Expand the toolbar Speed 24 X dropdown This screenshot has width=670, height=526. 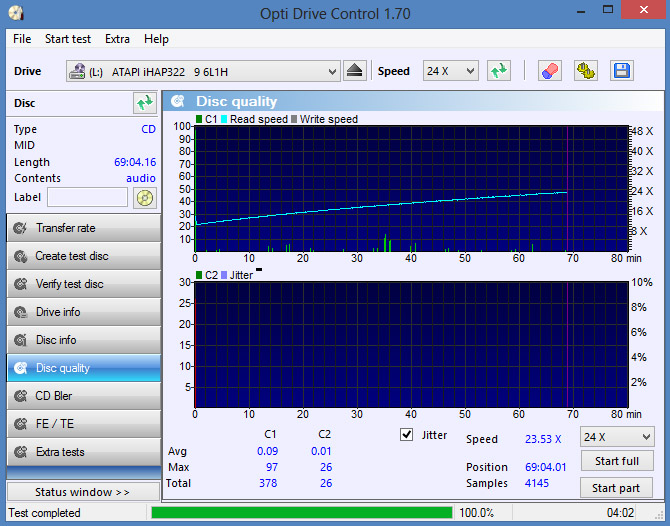tap(450, 71)
